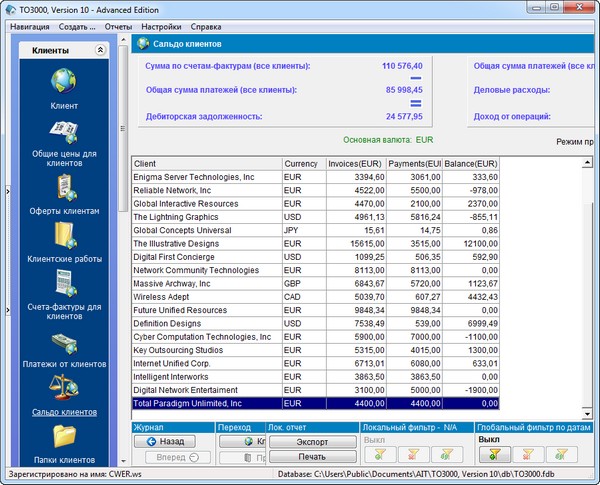Collapse the Клиенты sidebar panel
Viewport: 600px width, 485px height.
pyautogui.click(x=100, y=49)
